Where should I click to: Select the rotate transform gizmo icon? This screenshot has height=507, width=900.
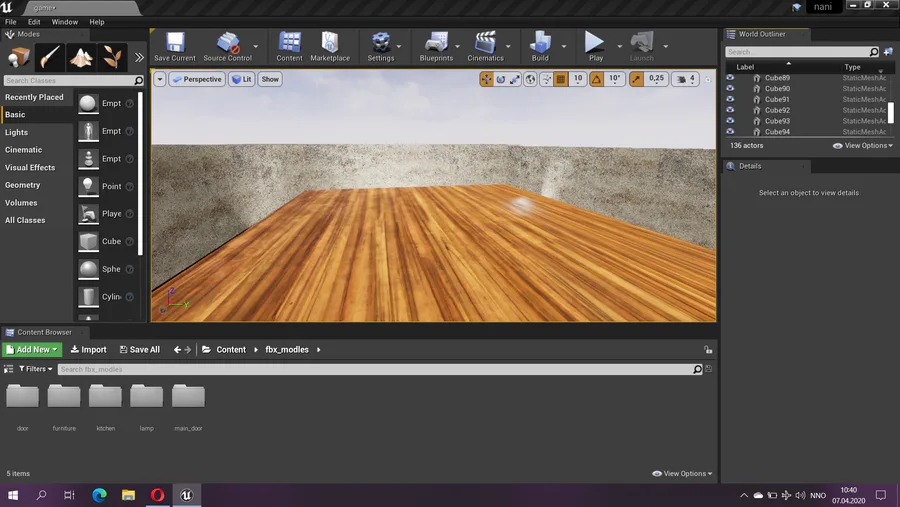tap(501, 79)
